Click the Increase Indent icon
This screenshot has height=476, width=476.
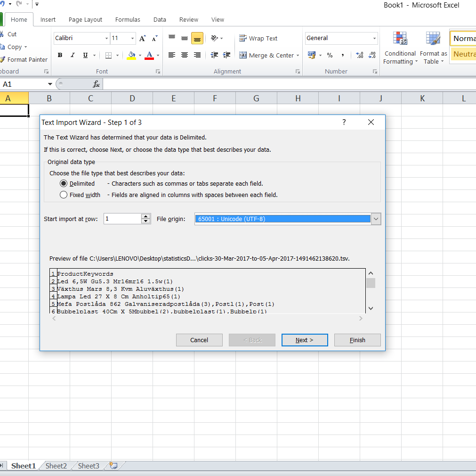click(227, 55)
